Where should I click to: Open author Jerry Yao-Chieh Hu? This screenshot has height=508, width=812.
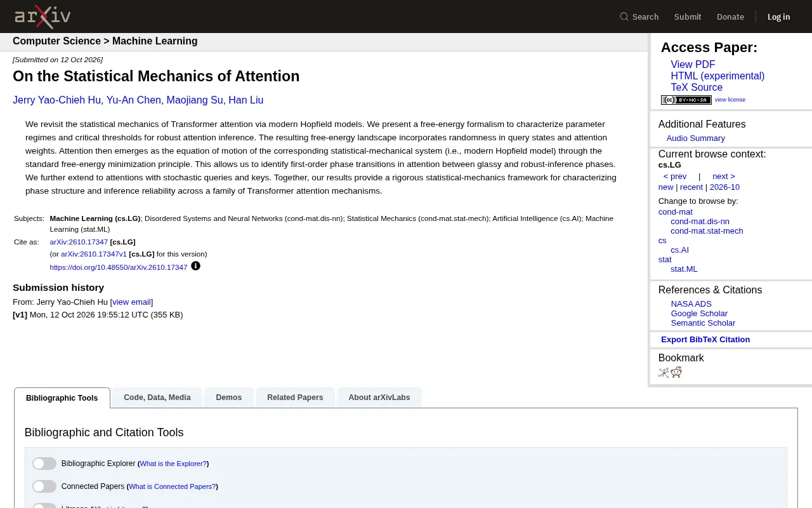coord(56,100)
